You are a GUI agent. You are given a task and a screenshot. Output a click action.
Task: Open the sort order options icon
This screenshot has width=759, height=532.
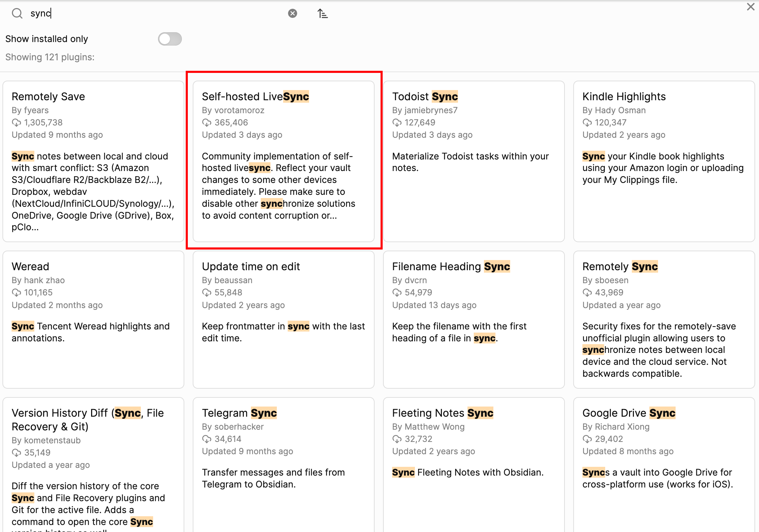tap(322, 14)
